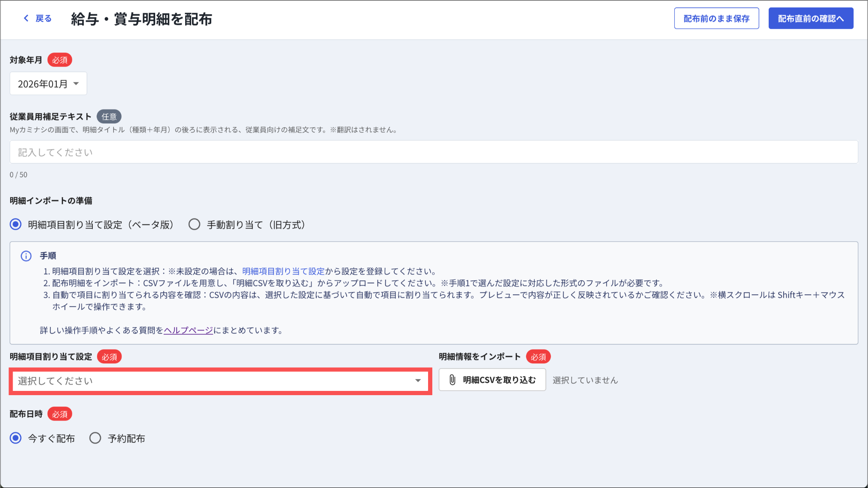This screenshot has width=868, height=488.
Task: Select 手動割り当て(旧方式) radio option
Action: click(194, 224)
